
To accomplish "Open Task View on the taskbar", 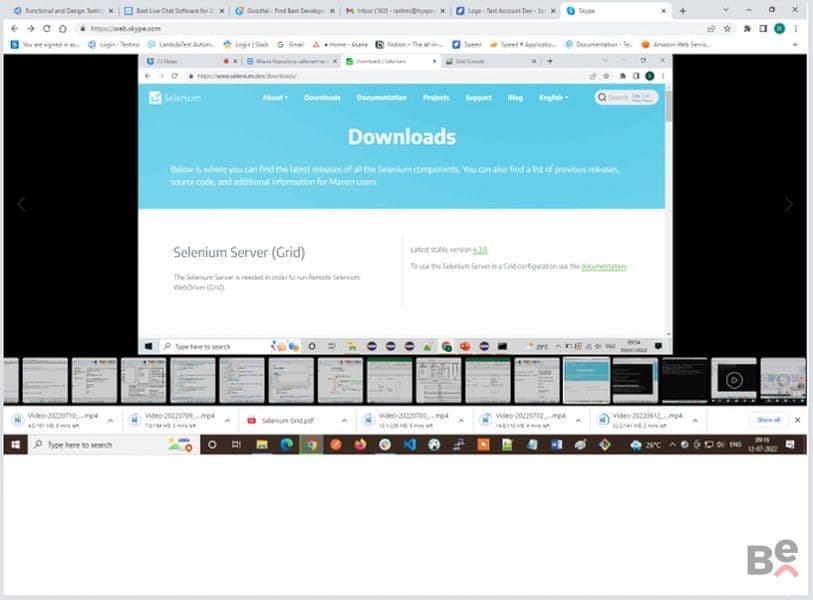I will (x=236, y=445).
